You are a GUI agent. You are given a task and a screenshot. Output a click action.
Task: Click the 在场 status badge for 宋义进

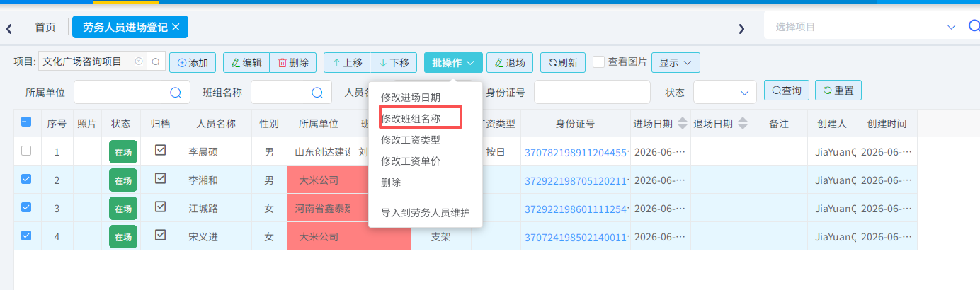click(x=122, y=237)
